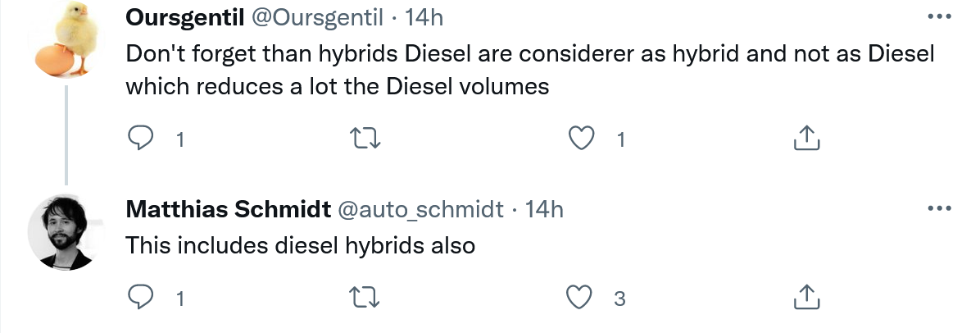The image size is (980, 333).
Task: Reply to Oursgentil's tweet
Action: click(x=142, y=139)
